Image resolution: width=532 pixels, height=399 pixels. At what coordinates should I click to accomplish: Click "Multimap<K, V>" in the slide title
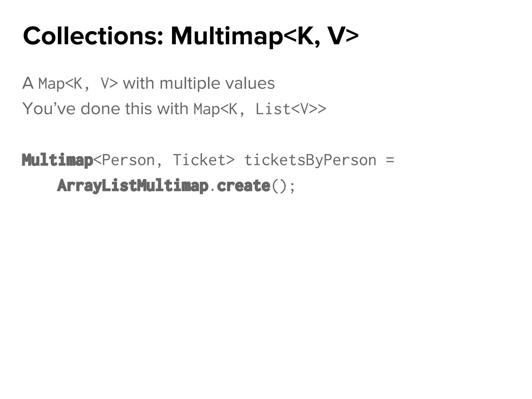pyautogui.click(x=264, y=36)
